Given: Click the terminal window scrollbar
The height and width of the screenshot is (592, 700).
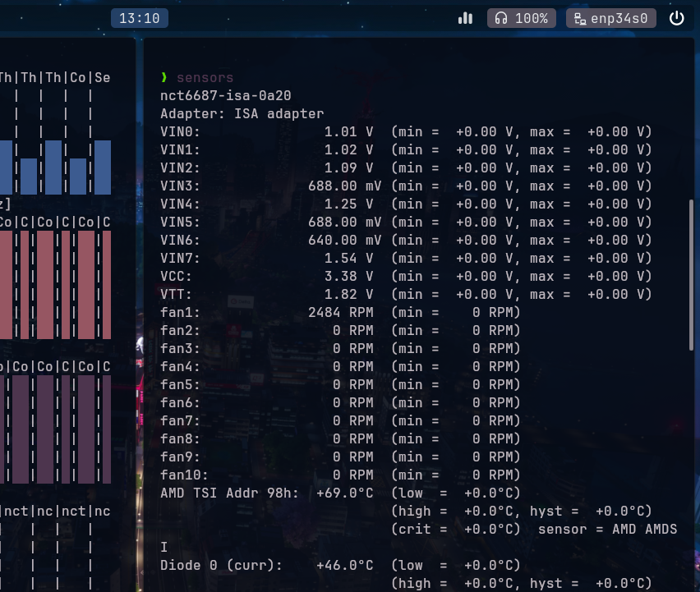Looking at the screenshot, I should 691,274.
